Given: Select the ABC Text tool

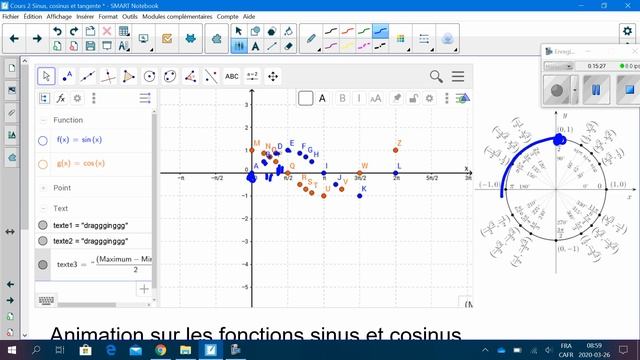Looking at the screenshot, I should (231, 76).
